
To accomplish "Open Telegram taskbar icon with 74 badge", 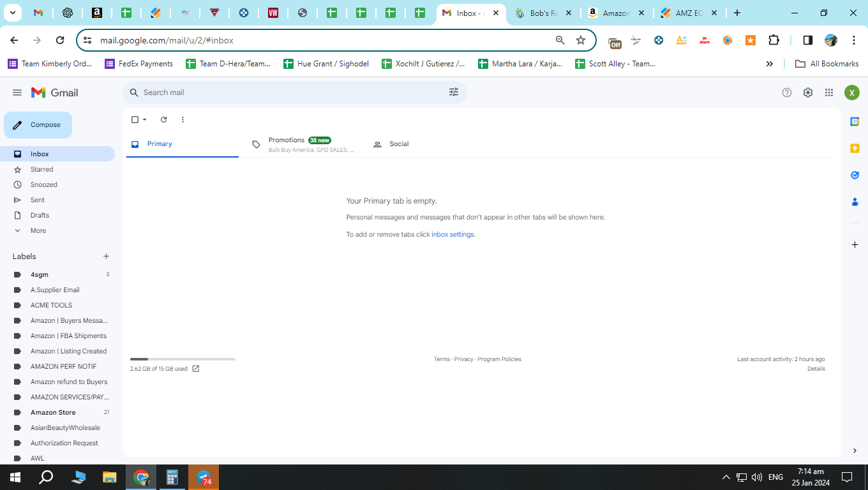I will (x=204, y=477).
